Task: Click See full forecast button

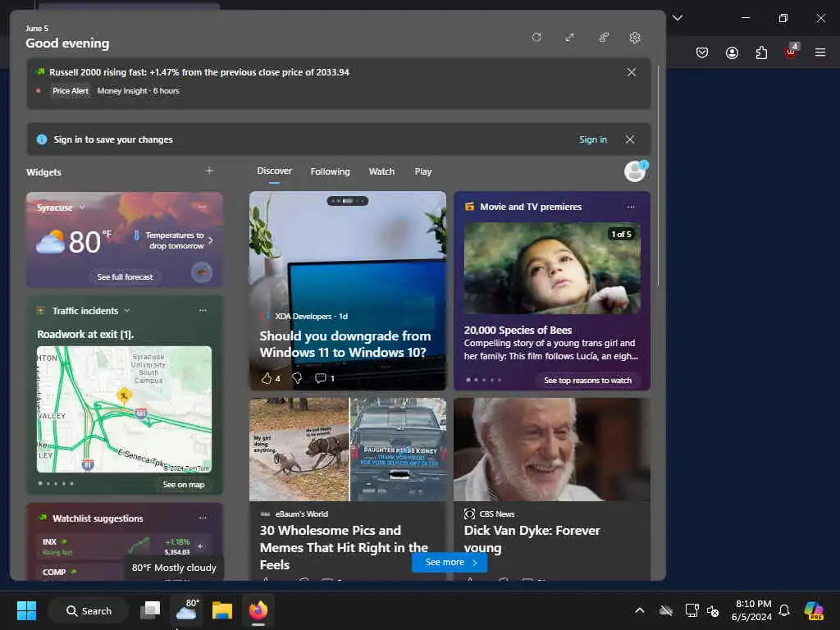Action: (125, 277)
